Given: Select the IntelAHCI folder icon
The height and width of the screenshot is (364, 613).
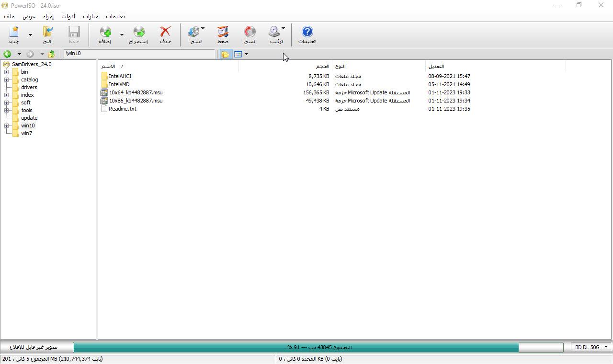Looking at the screenshot, I should coord(104,76).
